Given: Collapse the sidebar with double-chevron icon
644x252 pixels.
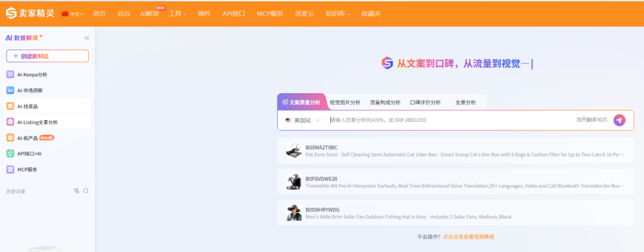Looking at the screenshot, I should [x=86, y=38].
